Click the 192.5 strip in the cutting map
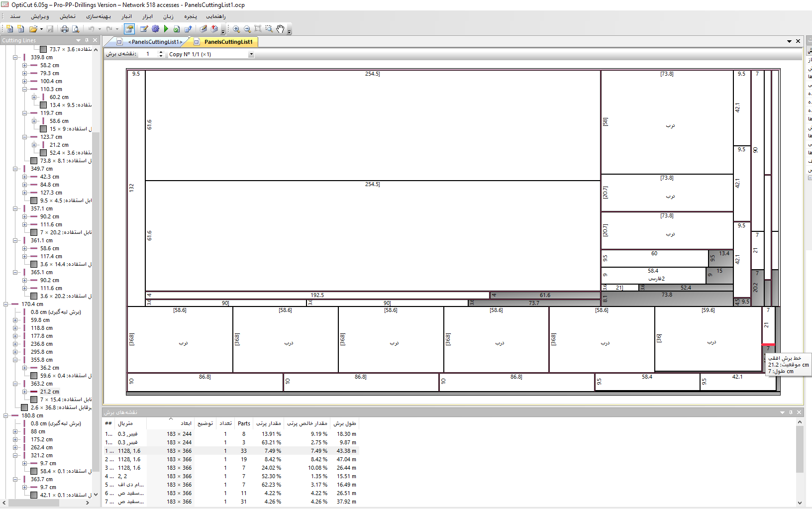Image resolution: width=812 pixels, height=509 pixels. [317, 295]
